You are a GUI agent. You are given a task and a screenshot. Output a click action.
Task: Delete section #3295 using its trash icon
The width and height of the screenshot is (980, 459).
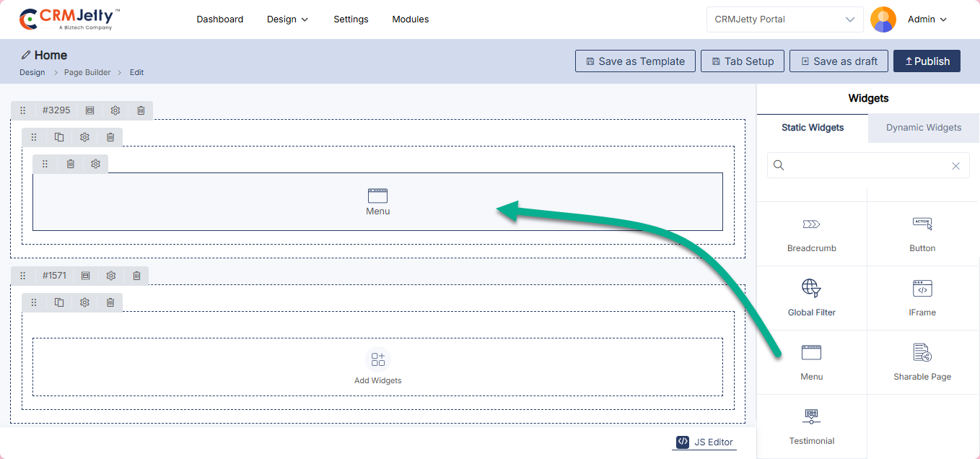click(x=141, y=110)
